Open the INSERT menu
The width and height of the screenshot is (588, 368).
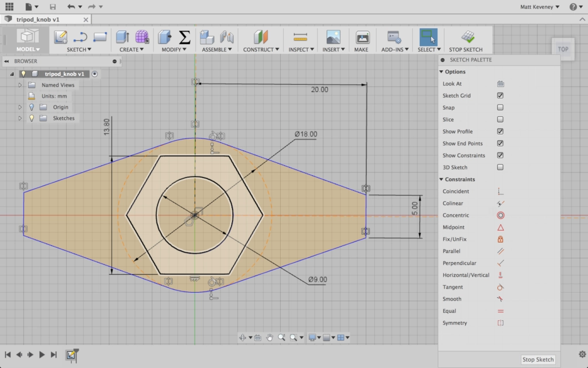[x=334, y=49]
